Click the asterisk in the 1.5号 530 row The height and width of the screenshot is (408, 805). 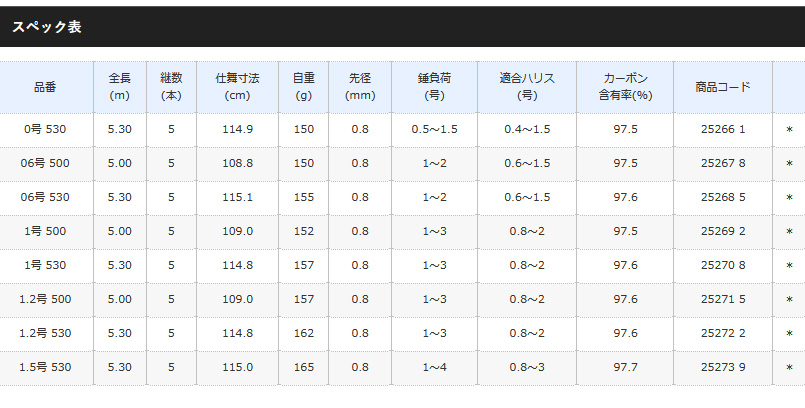(x=789, y=368)
